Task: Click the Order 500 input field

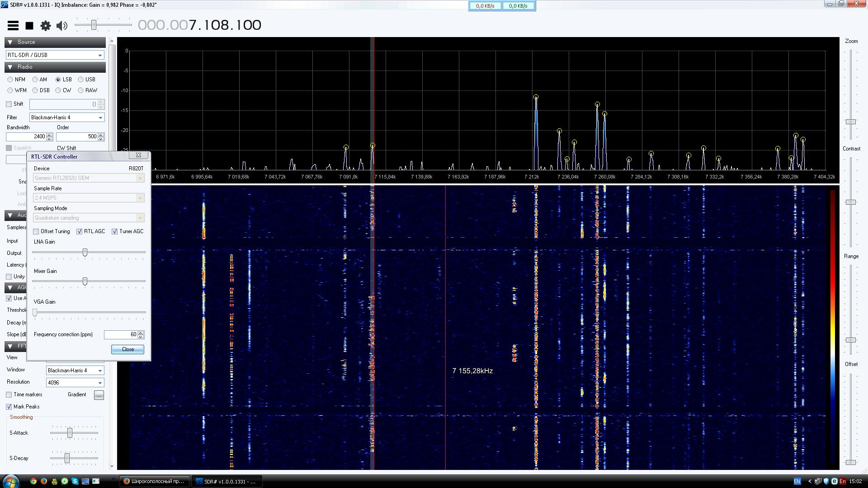Action: tap(77, 136)
